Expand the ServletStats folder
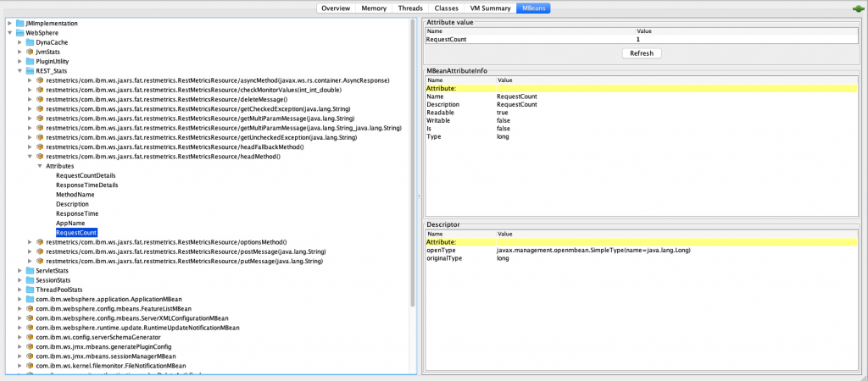The width and height of the screenshot is (868, 381). pos(19,271)
